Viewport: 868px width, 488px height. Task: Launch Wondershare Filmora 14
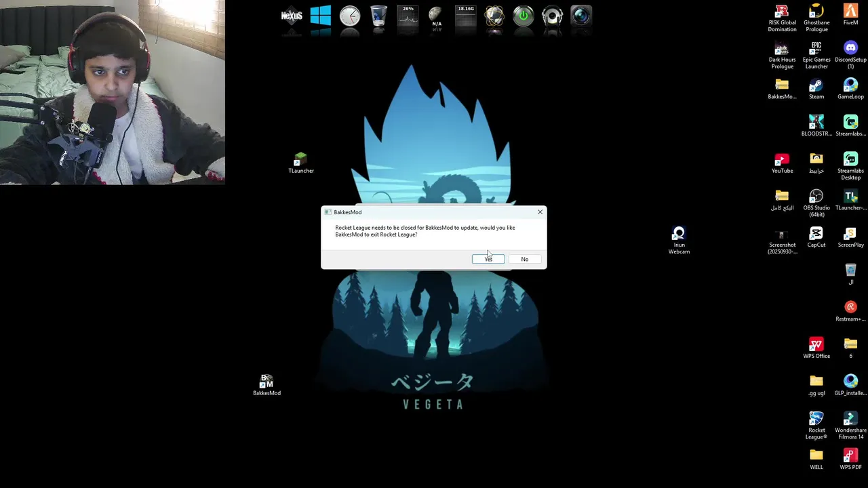(850, 426)
